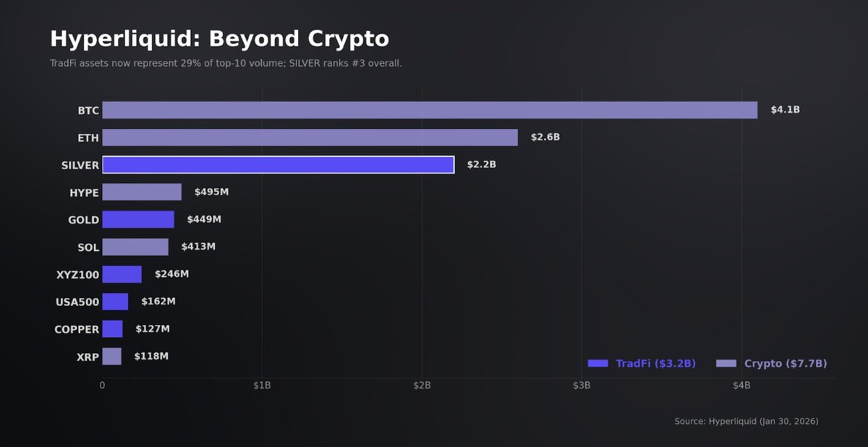Screen dimensions: 868x447
Task: Click the highlighted SILVER bar
Action: (278, 165)
